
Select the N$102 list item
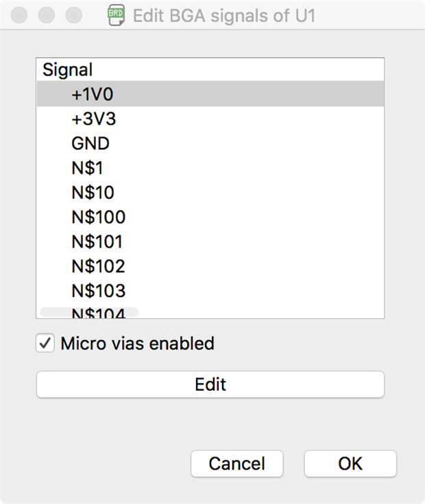click(x=98, y=266)
